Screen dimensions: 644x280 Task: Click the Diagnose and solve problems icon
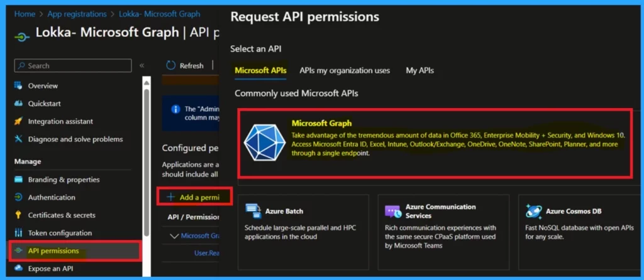pyautogui.click(x=18, y=139)
